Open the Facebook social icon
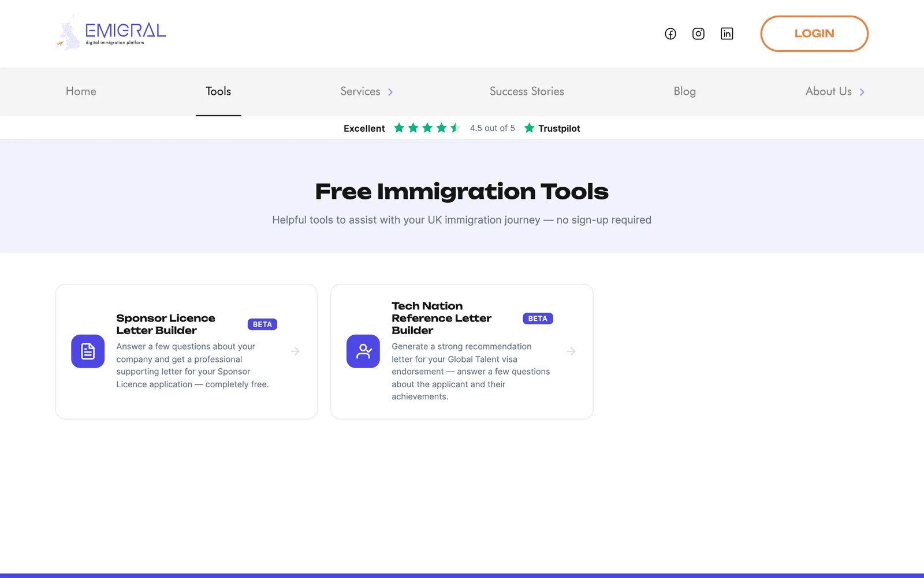924x578 pixels. [670, 34]
